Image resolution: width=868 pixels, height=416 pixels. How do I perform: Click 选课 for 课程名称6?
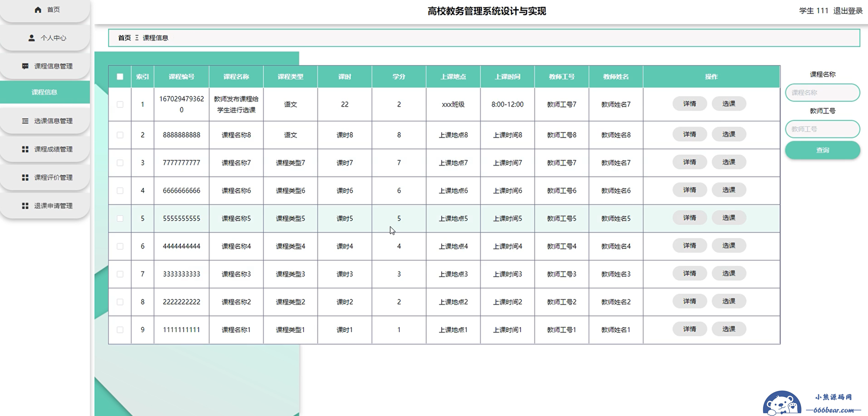tap(729, 190)
